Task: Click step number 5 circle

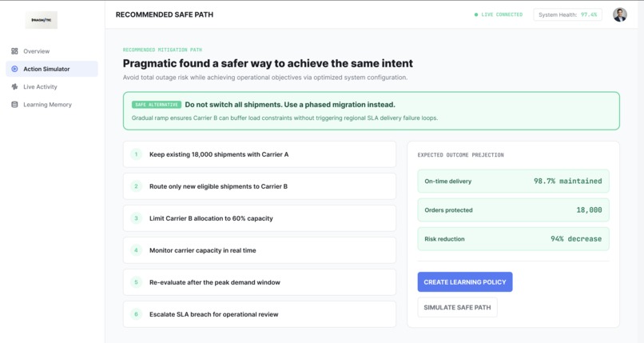Action: [x=137, y=282]
